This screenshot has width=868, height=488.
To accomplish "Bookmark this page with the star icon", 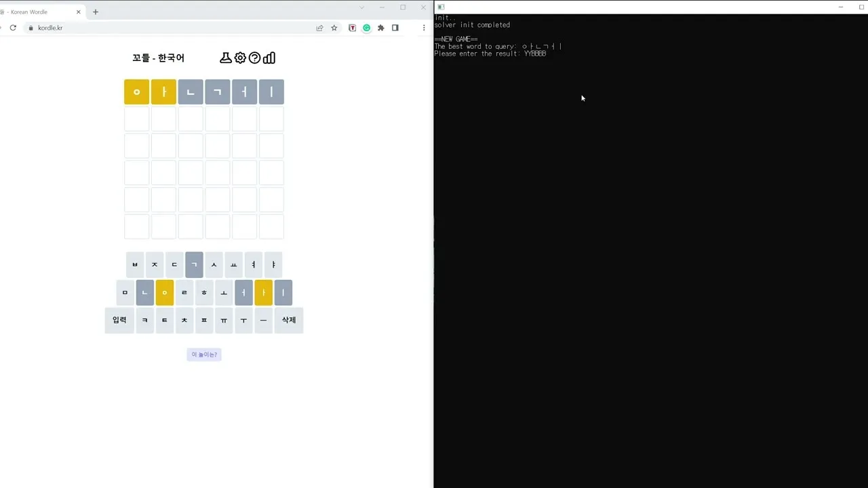I will click(x=334, y=28).
